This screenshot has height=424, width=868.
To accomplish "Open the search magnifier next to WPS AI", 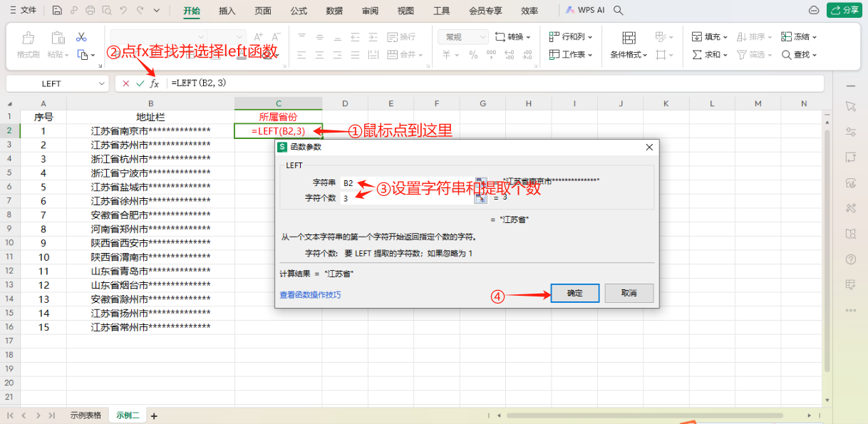I will pyautogui.click(x=619, y=11).
